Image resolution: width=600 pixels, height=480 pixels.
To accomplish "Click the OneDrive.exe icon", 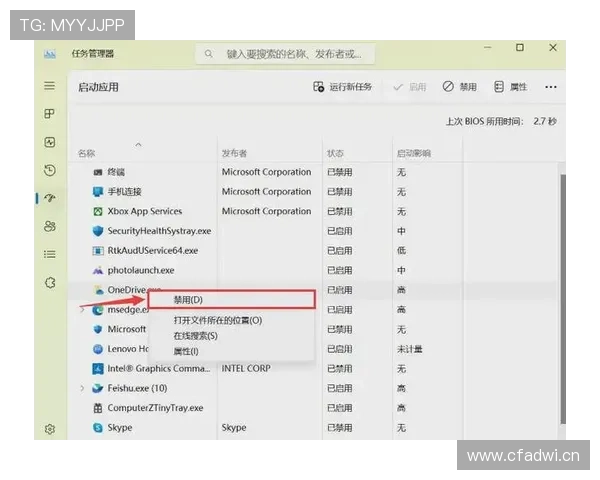I will coord(99,290).
